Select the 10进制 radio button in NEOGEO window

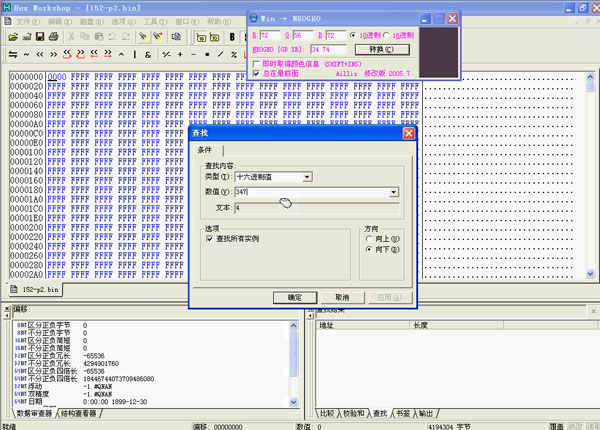pyautogui.click(x=353, y=35)
